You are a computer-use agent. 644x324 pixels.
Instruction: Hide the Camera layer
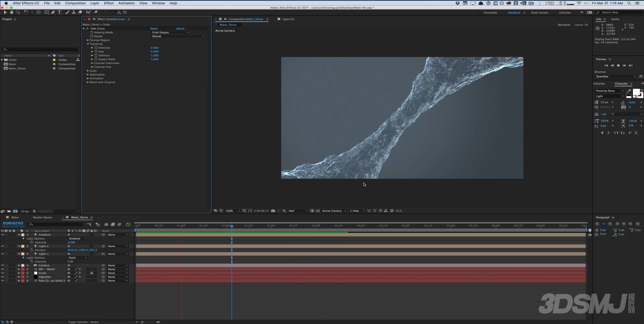(x=2, y=265)
